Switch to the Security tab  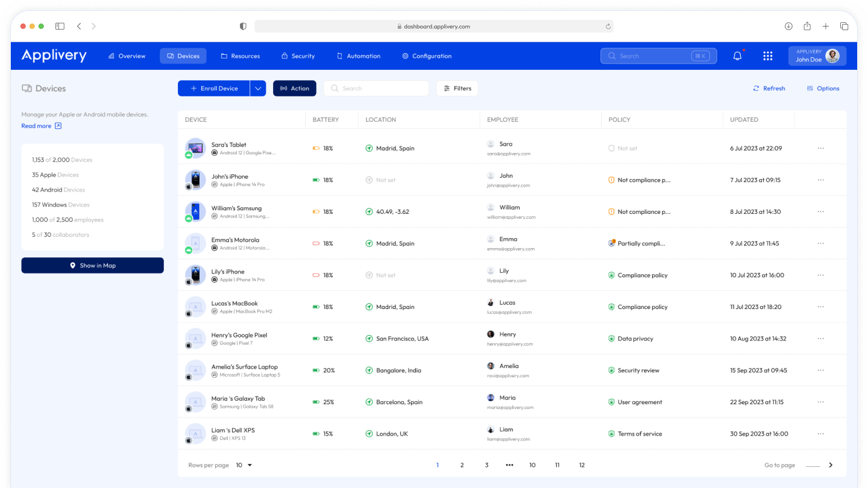(x=298, y=56)
